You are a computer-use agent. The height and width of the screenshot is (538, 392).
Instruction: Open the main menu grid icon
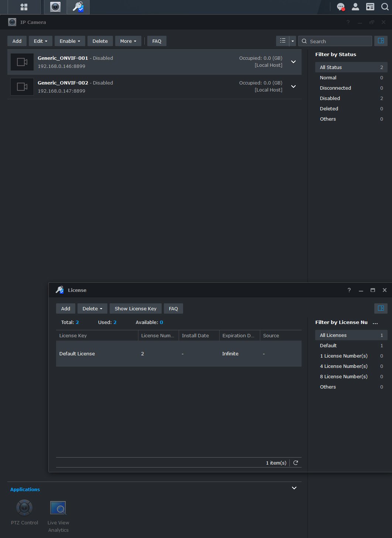click(x=24, y=7)
